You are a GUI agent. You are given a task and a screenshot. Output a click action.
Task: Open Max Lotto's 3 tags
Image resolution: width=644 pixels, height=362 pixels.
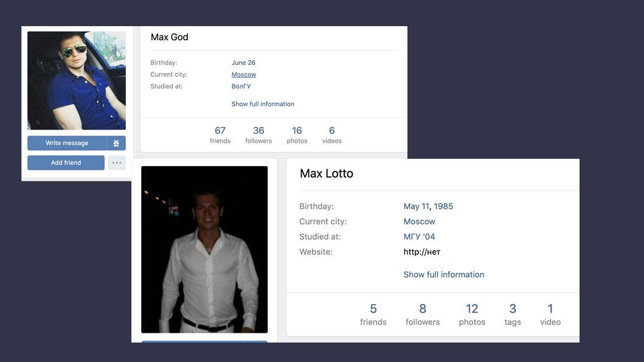point(513,315)
